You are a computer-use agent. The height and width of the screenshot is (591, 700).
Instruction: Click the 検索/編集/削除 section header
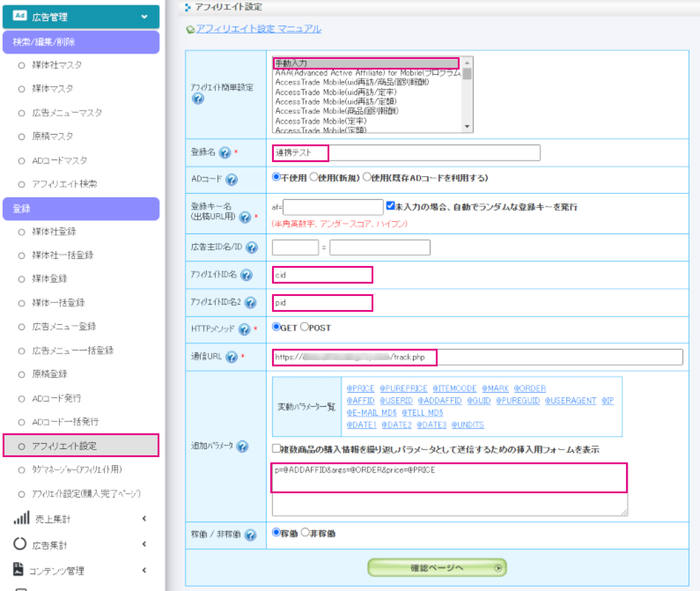81,42
